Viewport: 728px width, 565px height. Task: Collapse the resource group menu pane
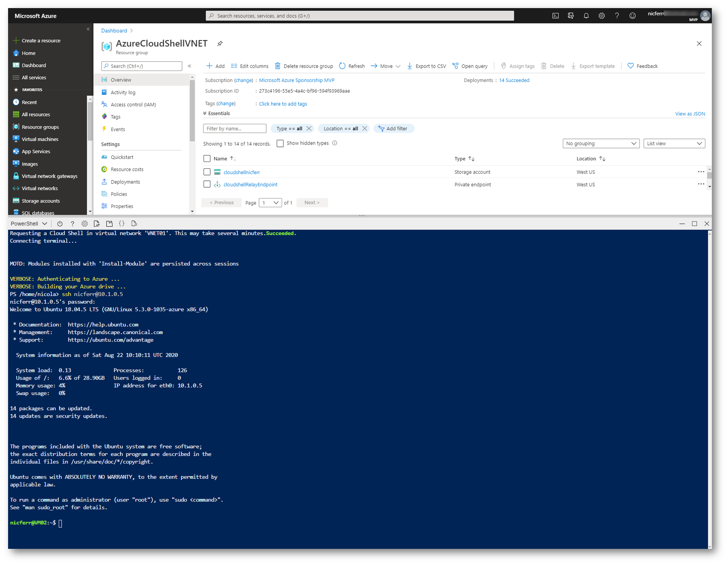[189, 66]
